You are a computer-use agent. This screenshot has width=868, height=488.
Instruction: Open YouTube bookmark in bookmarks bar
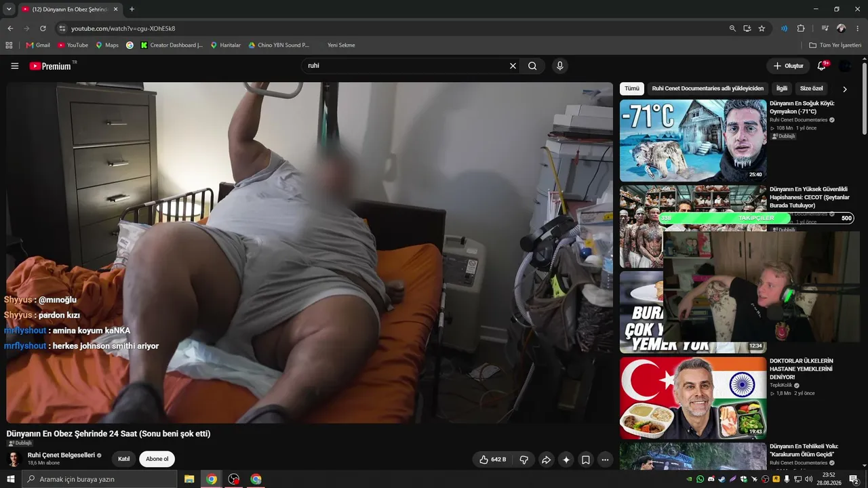(x=73, y=45)
